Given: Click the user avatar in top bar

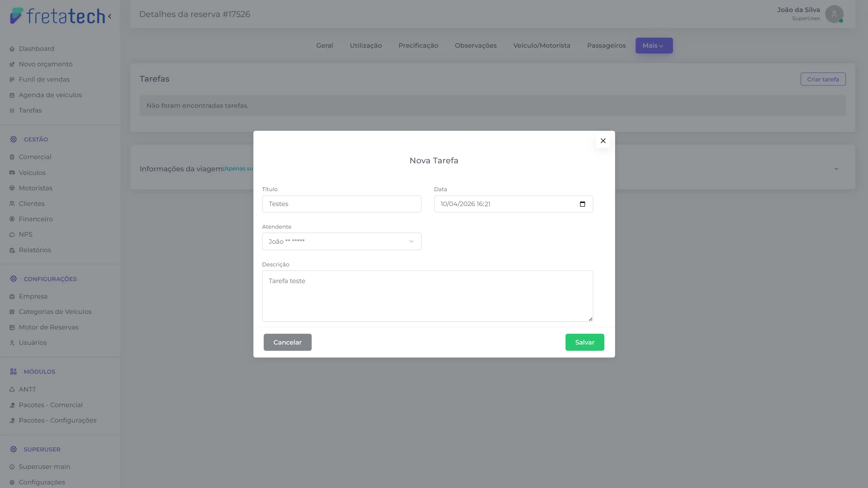Looking at the screenshot, I should [834, 14].
